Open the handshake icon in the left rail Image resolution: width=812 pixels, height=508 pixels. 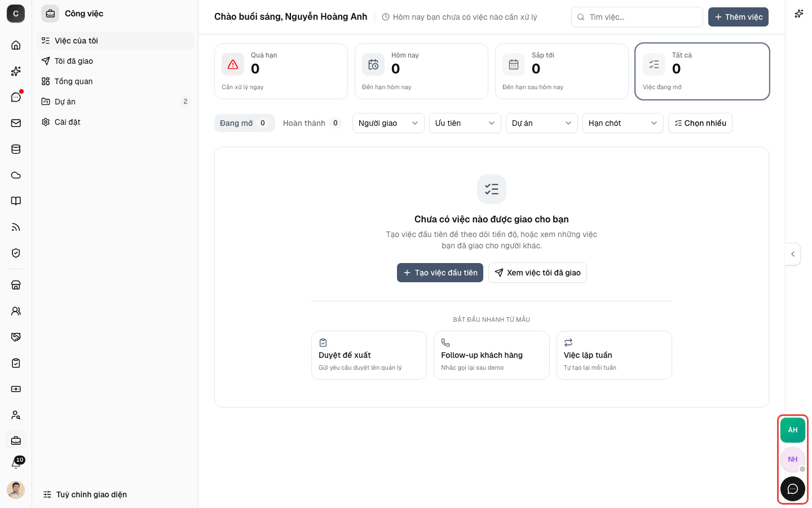click(16, 337)
